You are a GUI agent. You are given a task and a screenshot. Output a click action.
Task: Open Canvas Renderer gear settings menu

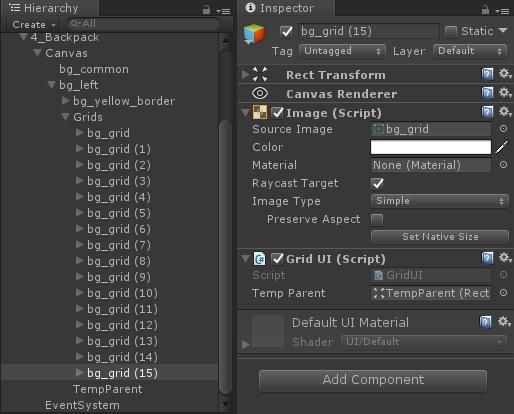(505, 93)
